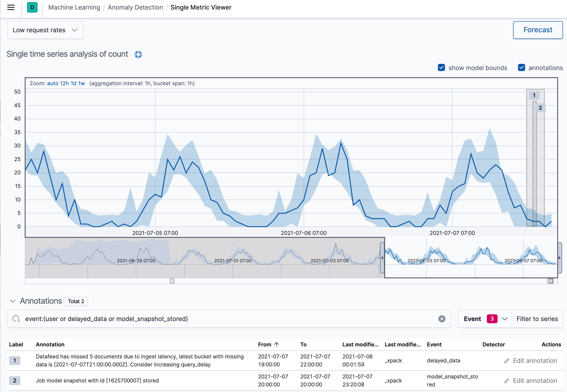Navigate to Anomaly Detection breadcrumb

[x=135, y=7]
